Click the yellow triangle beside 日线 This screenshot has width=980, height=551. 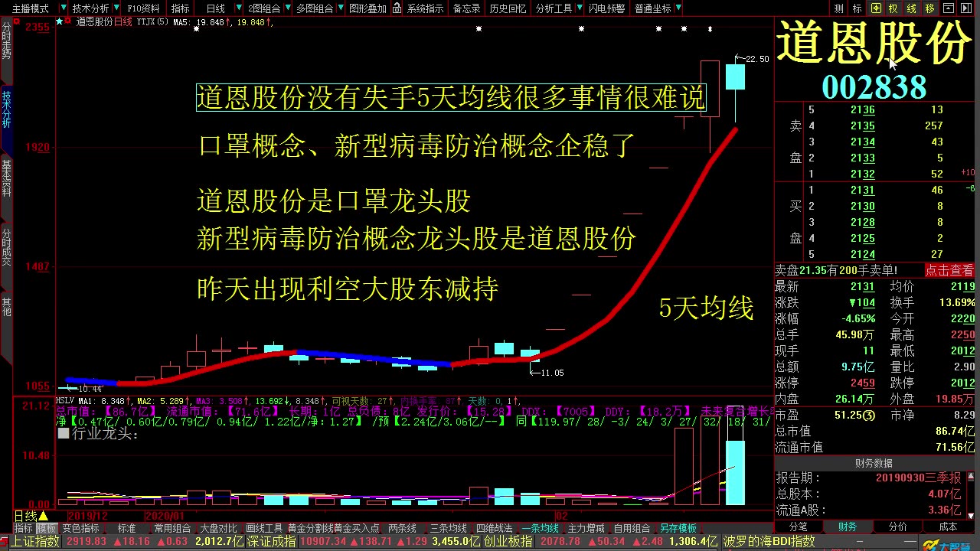point(44,517)
